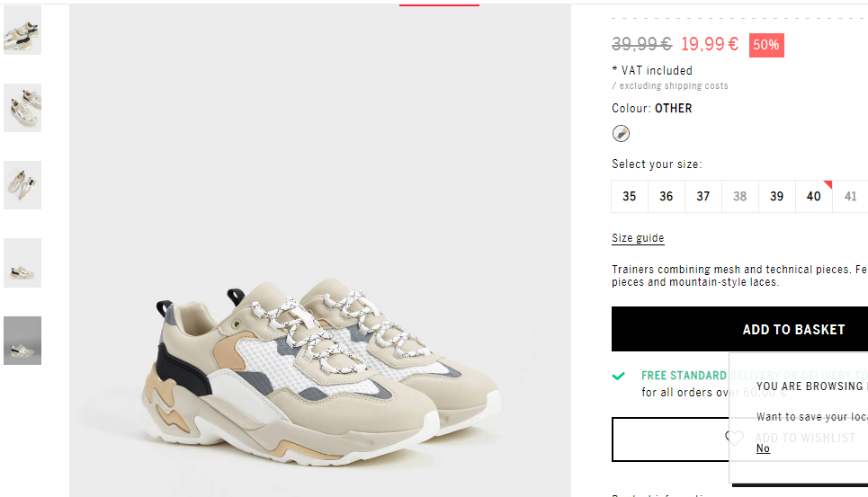
Task: View the third thumbnail of the trainers
Action: [22, 185]
